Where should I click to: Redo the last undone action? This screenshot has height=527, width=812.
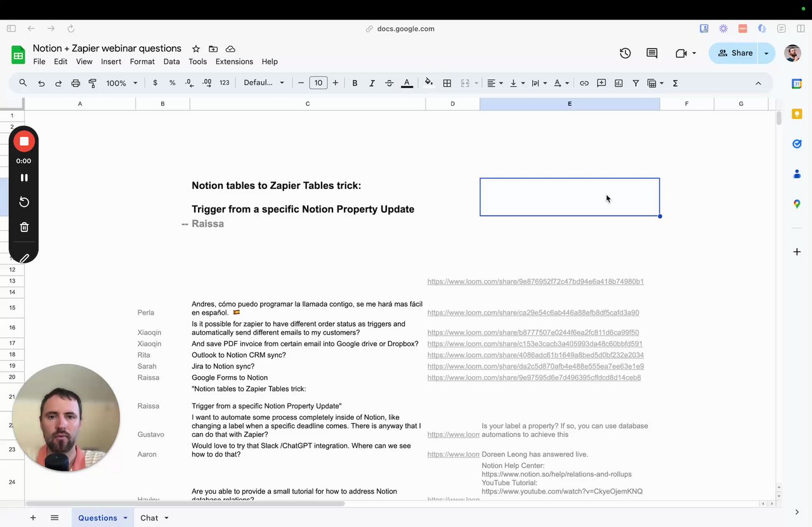click(x=58, y=83)
